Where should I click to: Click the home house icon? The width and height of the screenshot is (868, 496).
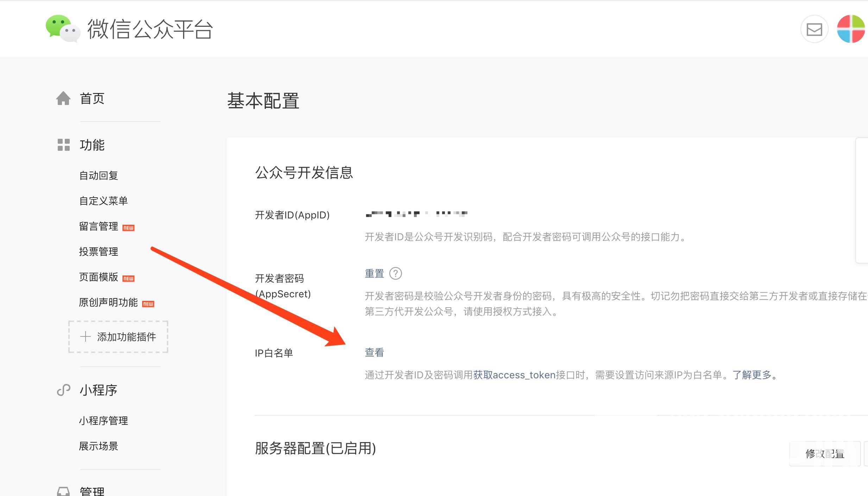tap(63, 98)
